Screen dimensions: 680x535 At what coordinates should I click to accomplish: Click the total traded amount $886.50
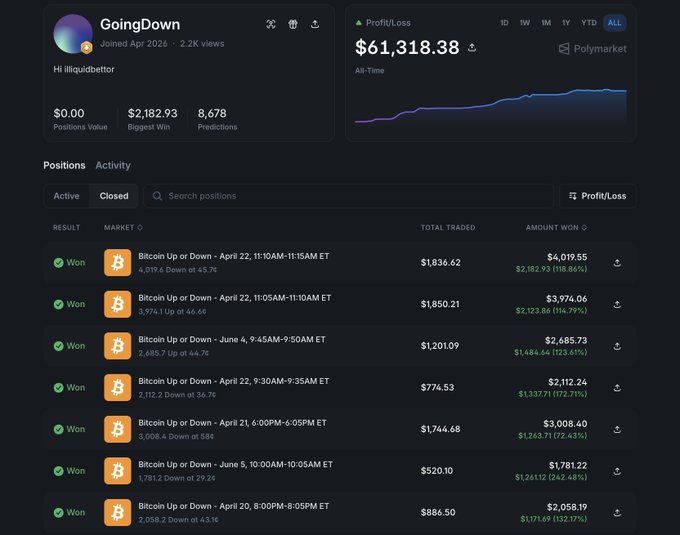(x=438, y=512)
